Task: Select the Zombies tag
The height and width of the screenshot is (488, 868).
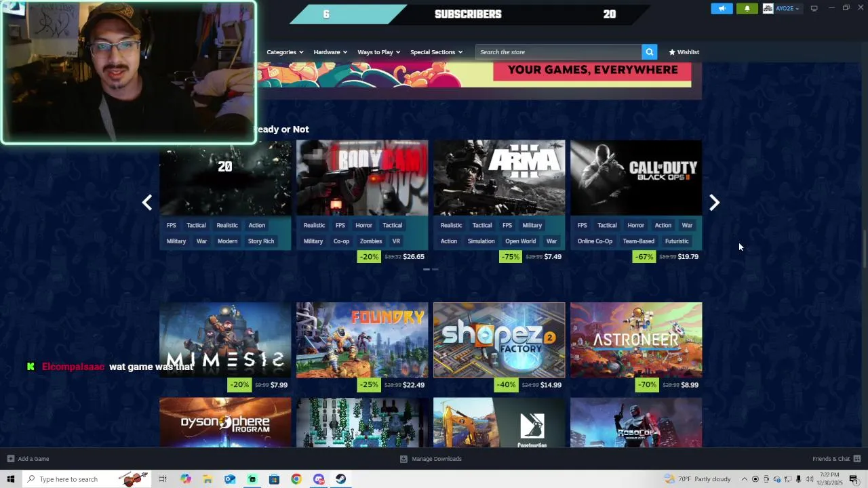Action: click(371, 241)
